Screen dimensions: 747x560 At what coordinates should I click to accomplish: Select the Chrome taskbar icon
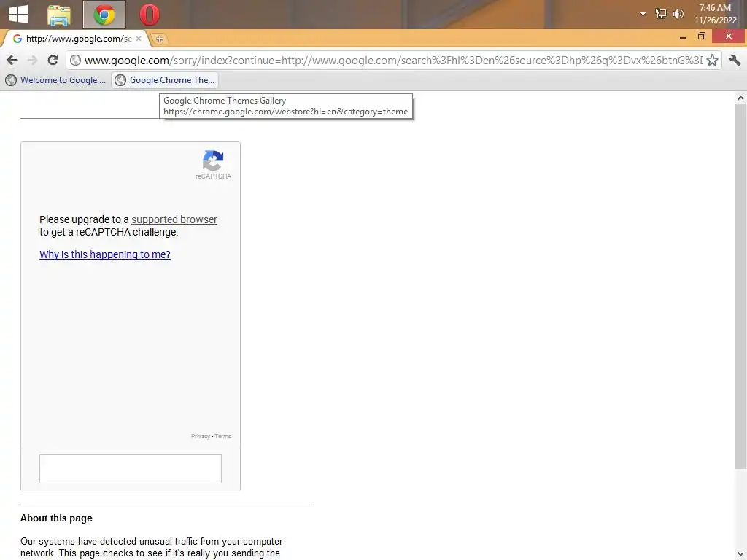(104, 15)
